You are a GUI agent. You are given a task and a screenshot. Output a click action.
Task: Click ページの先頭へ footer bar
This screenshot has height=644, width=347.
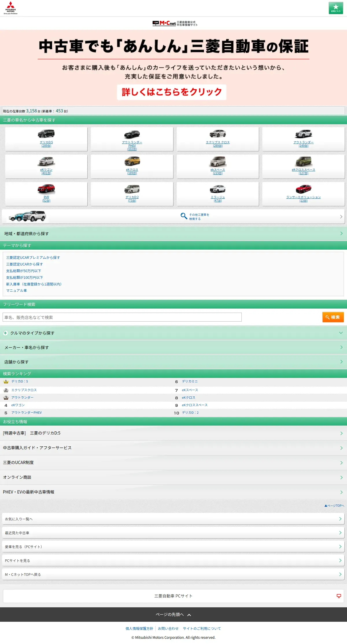[173, 615]
